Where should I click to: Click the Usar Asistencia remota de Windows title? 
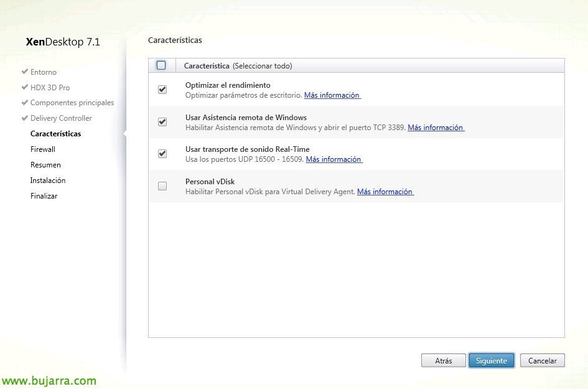pos(246,118)
